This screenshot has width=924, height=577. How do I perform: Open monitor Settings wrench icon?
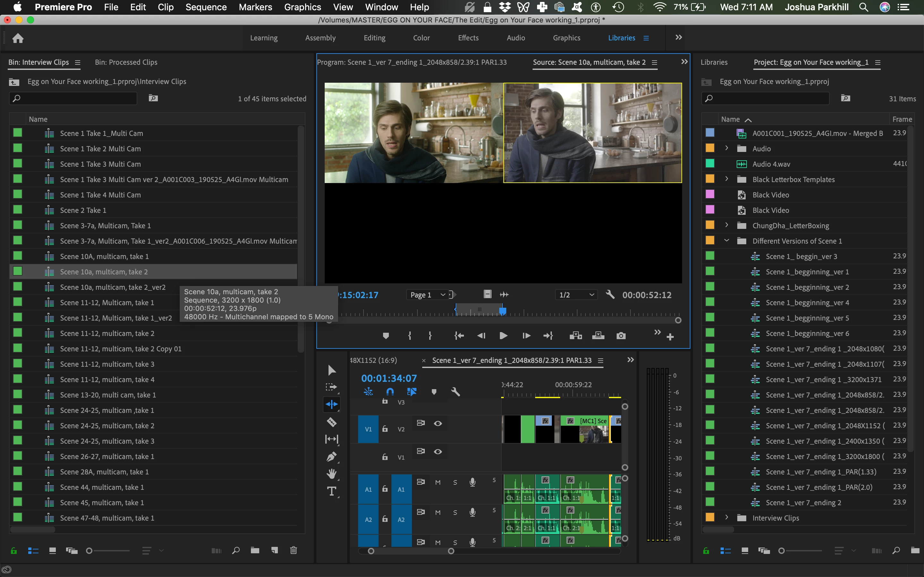point(610,295)
